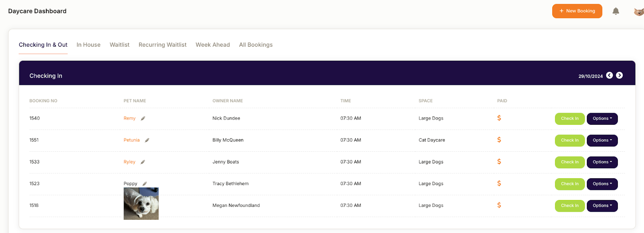Open Options dropdown for Megan Newfoundland

tap(602, 206)
